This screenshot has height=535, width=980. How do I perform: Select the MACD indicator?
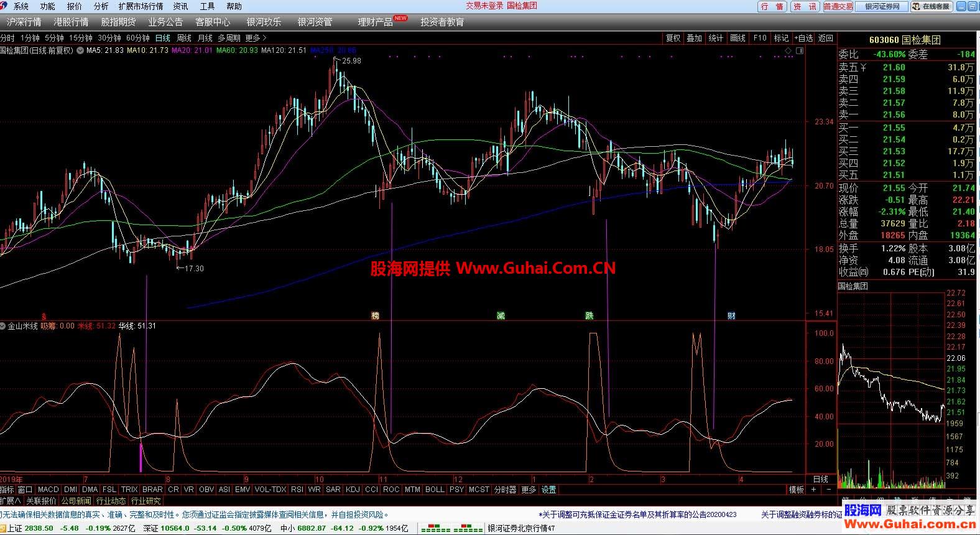48,490
